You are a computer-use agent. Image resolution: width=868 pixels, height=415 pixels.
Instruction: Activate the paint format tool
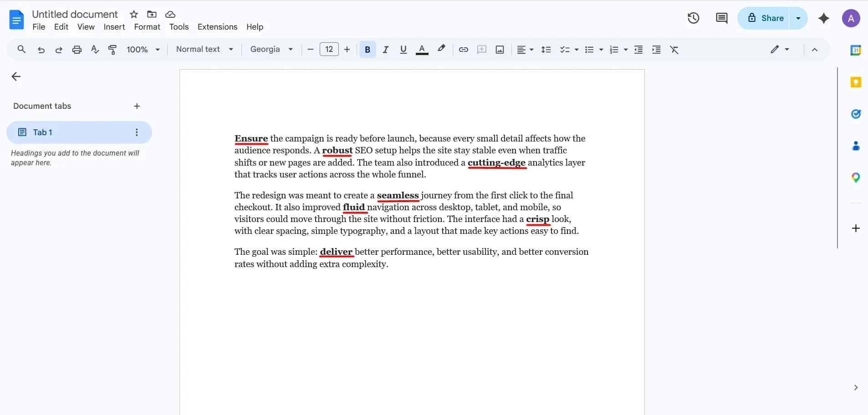coord(112,50)
